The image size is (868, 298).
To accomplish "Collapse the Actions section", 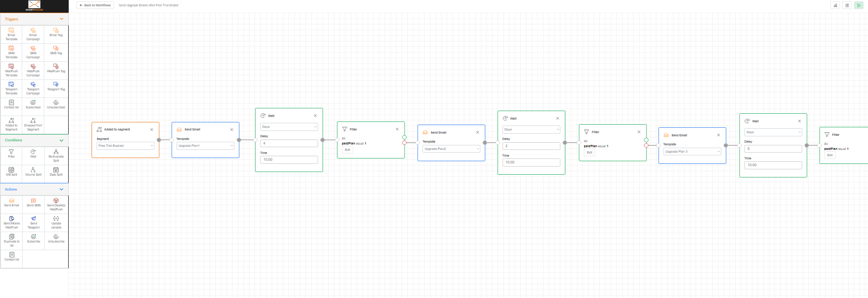I will [x=61, y=189].
